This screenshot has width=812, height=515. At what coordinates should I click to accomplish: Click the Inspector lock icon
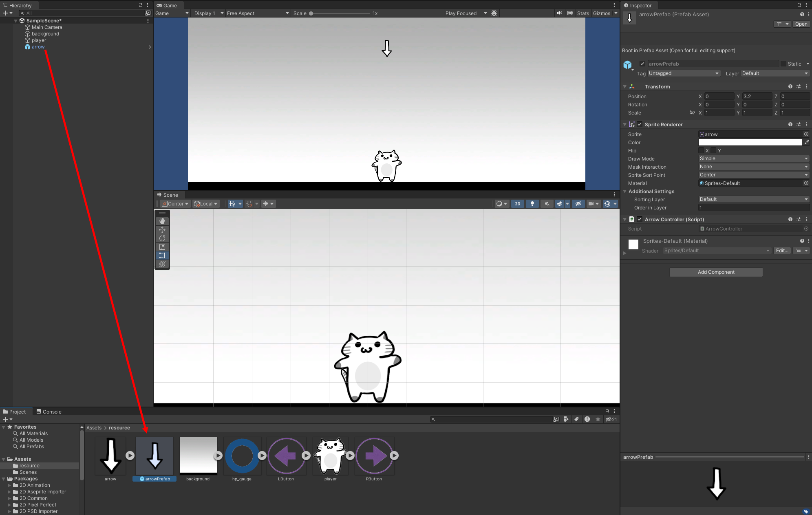tap(799, 5)
